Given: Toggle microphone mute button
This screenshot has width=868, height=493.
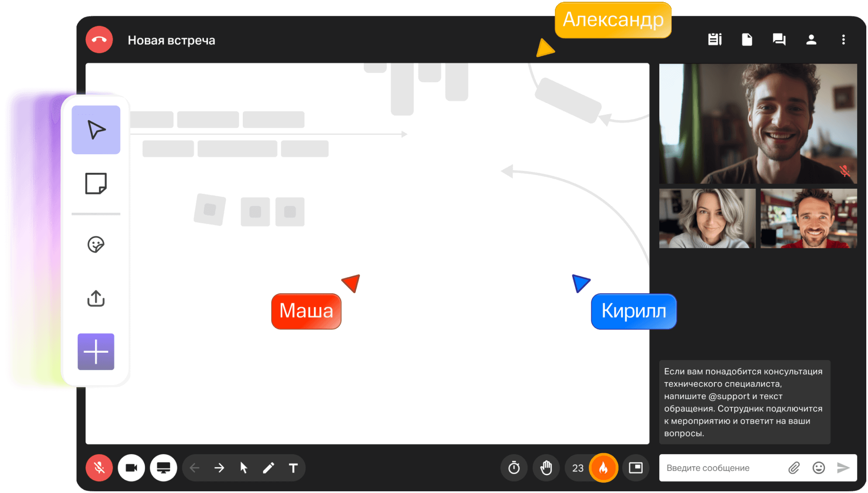Looking at the screenshot, I should (99, 467).
